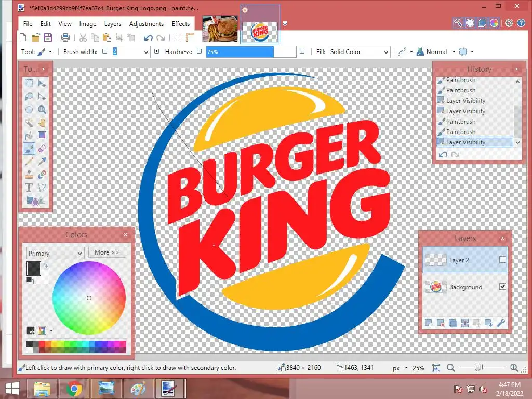Select the Ellipse Select tool
Viewport: 532px width, 399px height.
29,109
